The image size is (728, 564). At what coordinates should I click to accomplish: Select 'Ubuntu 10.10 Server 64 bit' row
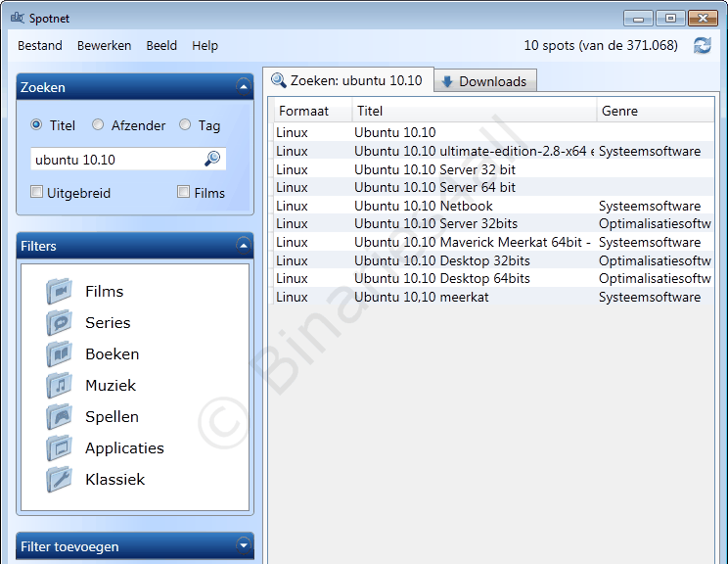[493, 187]
